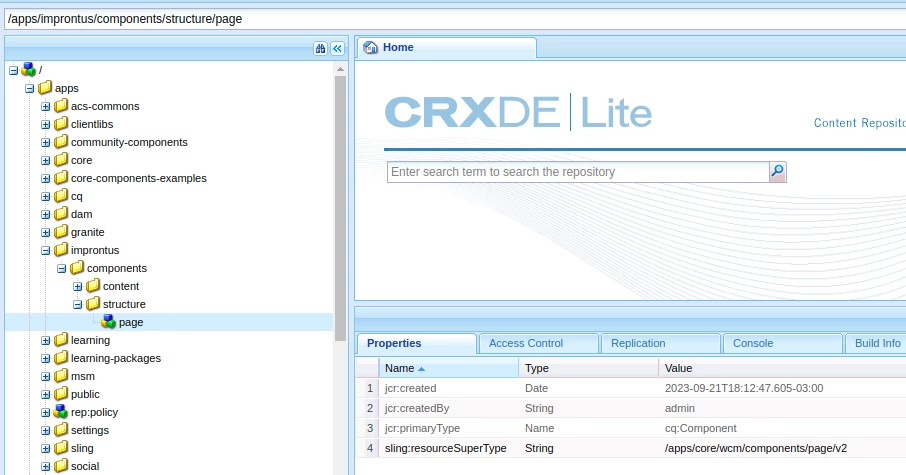Select the sling:resourceSuperType property name

[445, 448]
